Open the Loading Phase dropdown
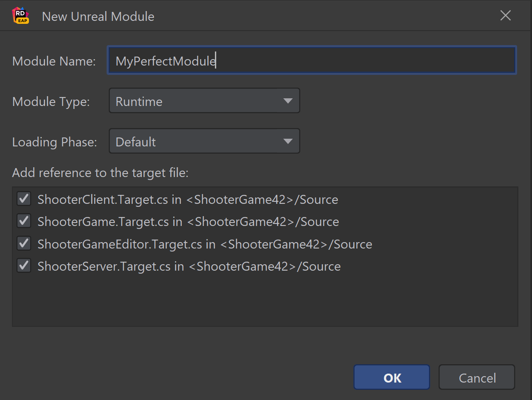The image size is (532, 400). (204, 141)
